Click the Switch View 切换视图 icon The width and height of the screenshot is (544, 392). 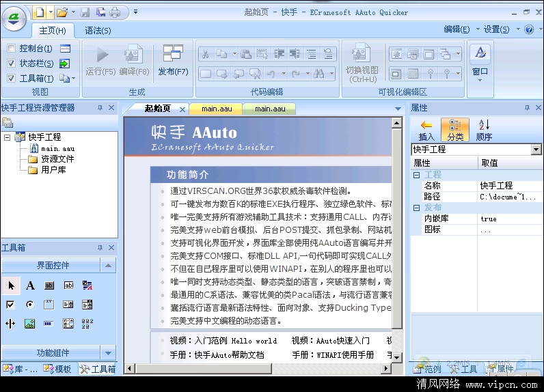(x=361, y=54)
